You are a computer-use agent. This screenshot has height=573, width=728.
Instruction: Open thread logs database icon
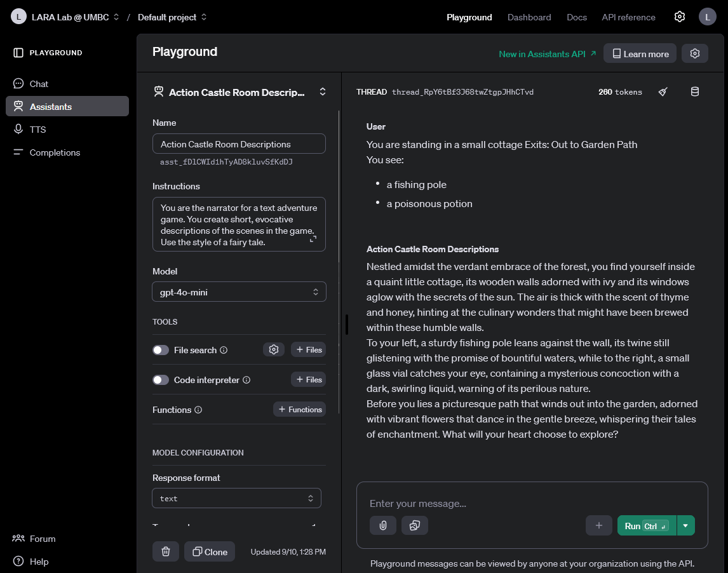694,91
